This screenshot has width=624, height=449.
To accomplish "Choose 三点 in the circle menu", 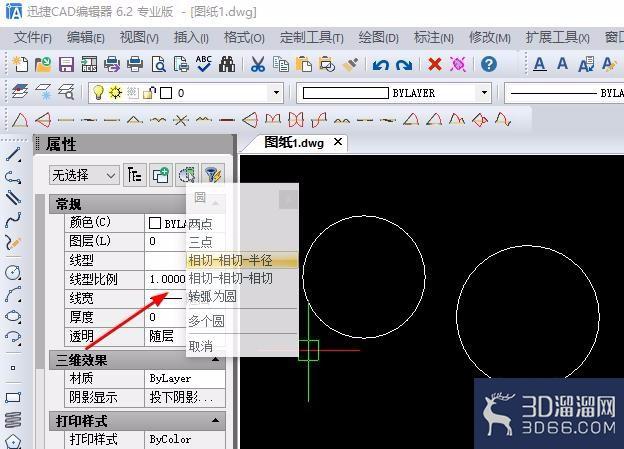I will point(242,242).
